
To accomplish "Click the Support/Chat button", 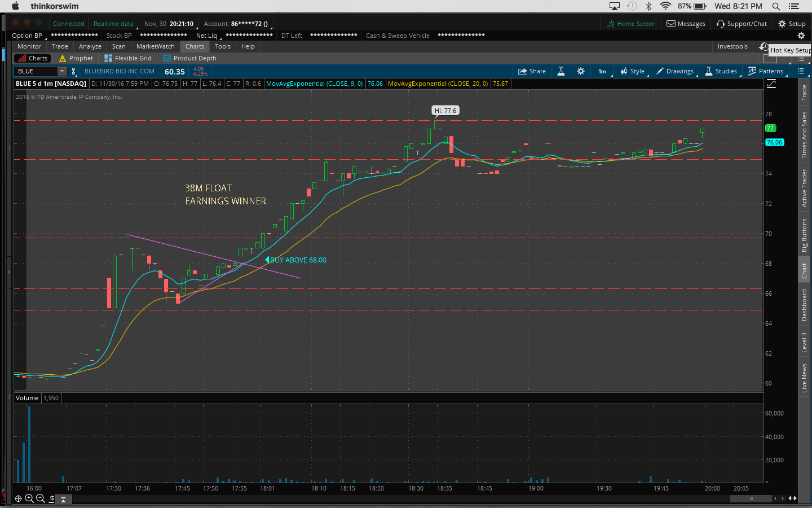I will click(742, 24).
